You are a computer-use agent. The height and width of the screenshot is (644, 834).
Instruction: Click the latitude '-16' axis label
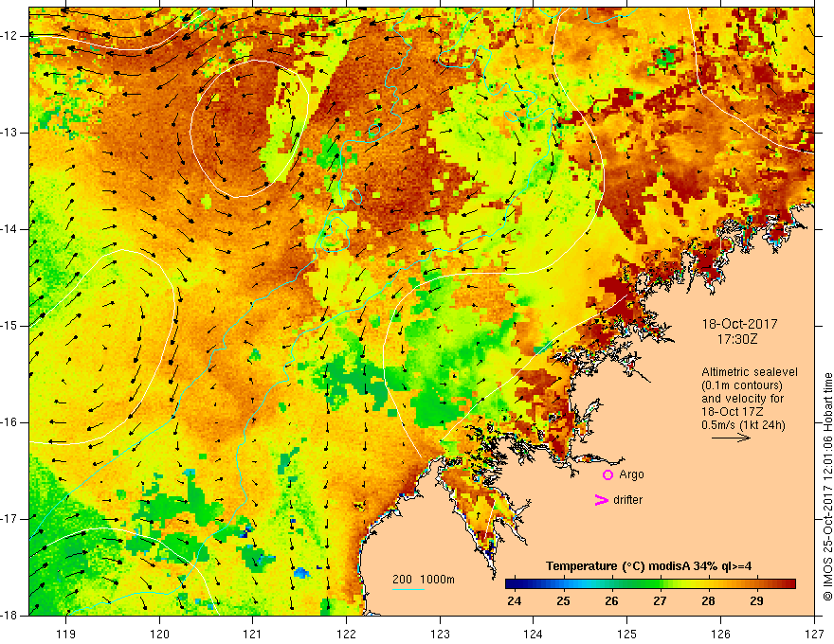tap(10, 422)
